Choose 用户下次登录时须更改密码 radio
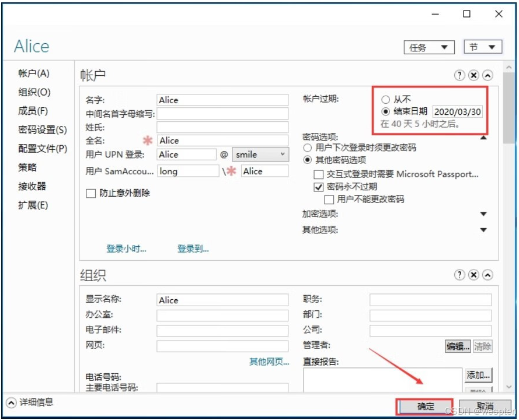519x420 pixels. (308, 148)
